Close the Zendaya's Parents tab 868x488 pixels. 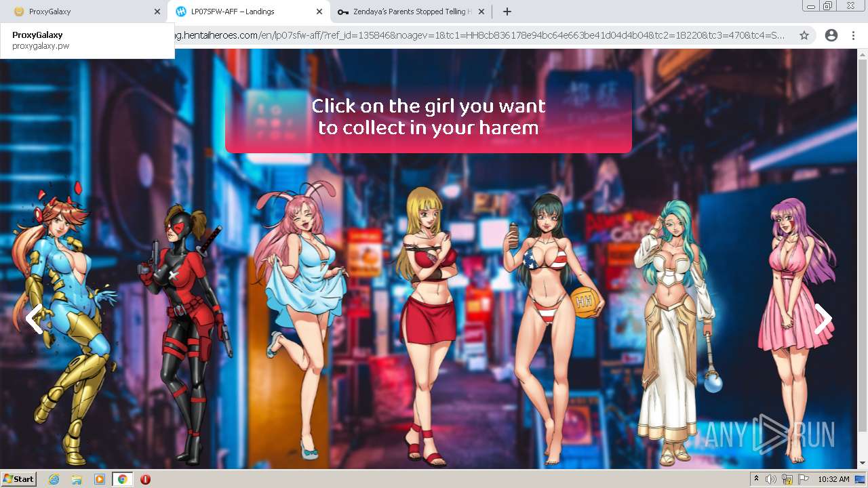coord(481,12)
